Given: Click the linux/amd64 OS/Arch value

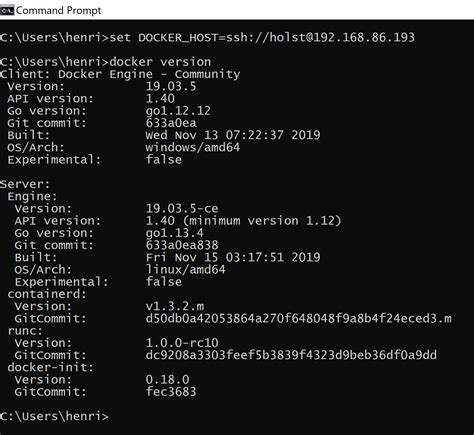Looking at the screenshot, I should [185, 269].
